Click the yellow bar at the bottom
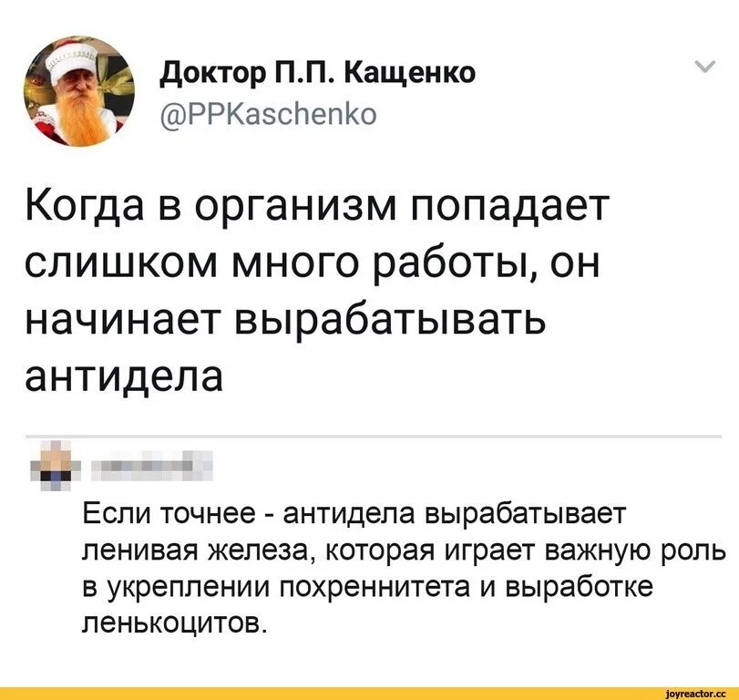This screenshot has width=739, height=700. point(370,693)
